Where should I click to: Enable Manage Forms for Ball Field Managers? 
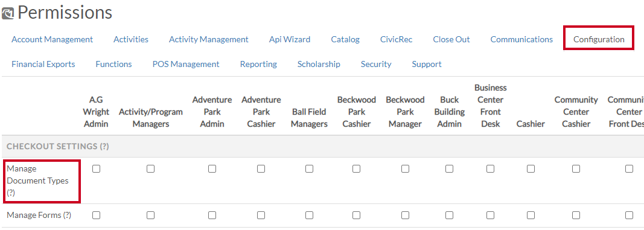coord(309,216)
